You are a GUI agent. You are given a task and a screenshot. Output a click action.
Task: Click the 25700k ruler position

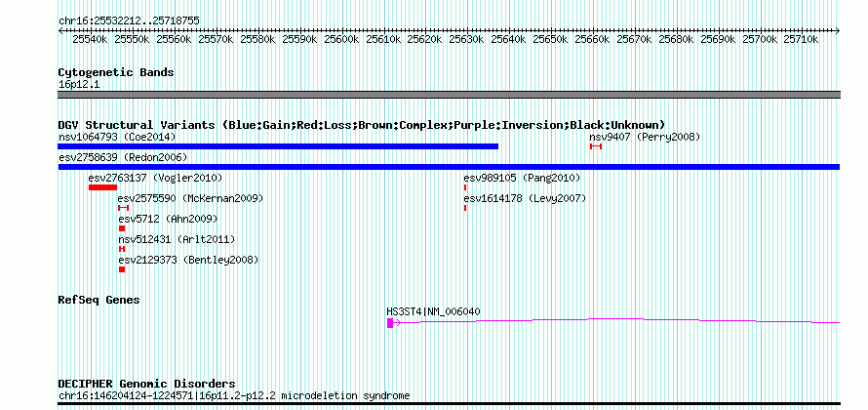tap(760, 40)
